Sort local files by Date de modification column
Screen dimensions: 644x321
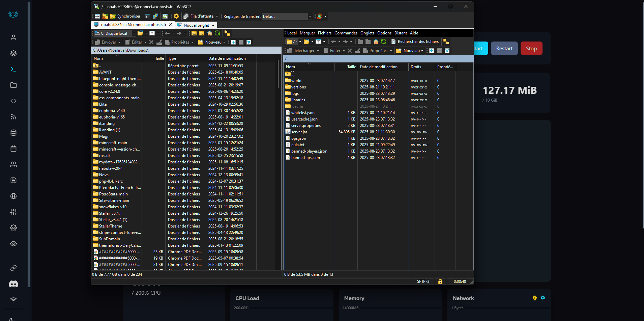(227, 58)
